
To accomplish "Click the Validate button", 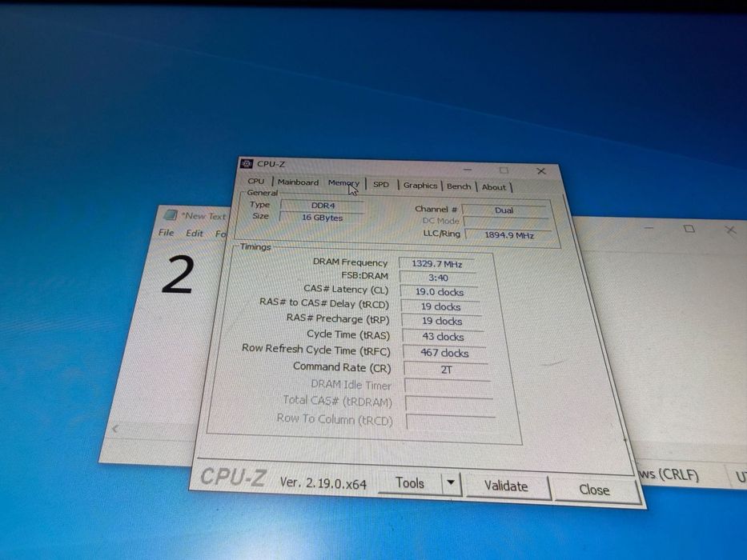I will [x=506, y=486].
